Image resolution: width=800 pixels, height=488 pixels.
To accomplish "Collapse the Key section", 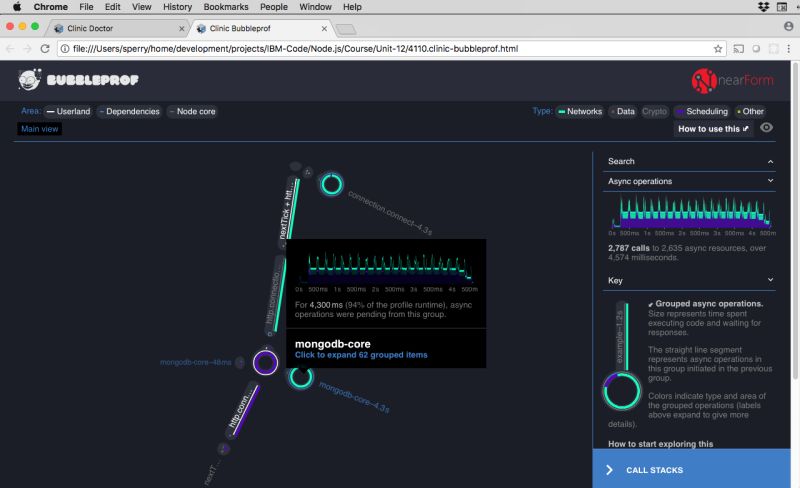I will pos(689,280).
